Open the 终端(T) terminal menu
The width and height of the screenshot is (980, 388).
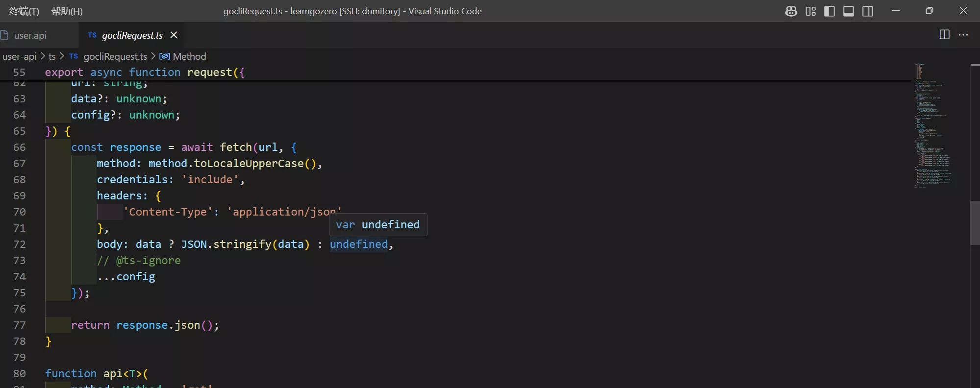24,11
